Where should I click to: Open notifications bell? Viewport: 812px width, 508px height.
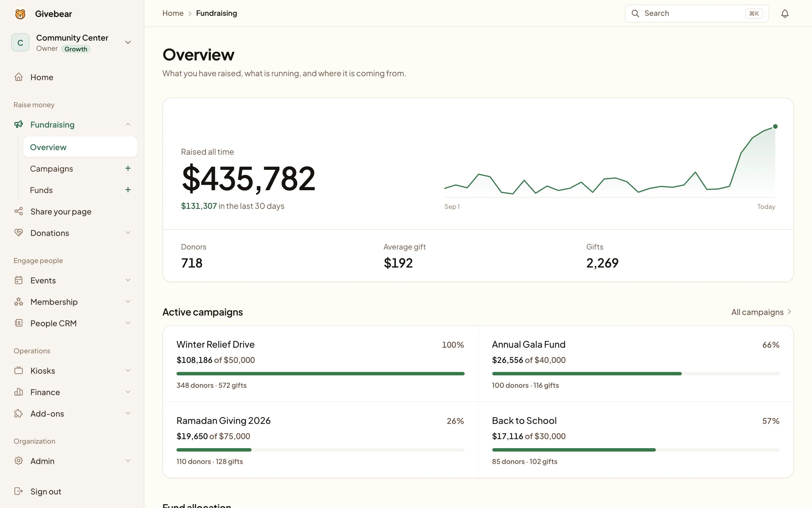point(784,14)
